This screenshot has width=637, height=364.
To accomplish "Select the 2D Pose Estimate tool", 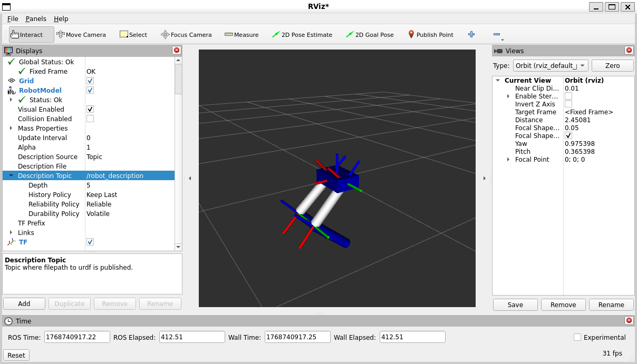I will (x=302, y=35).
